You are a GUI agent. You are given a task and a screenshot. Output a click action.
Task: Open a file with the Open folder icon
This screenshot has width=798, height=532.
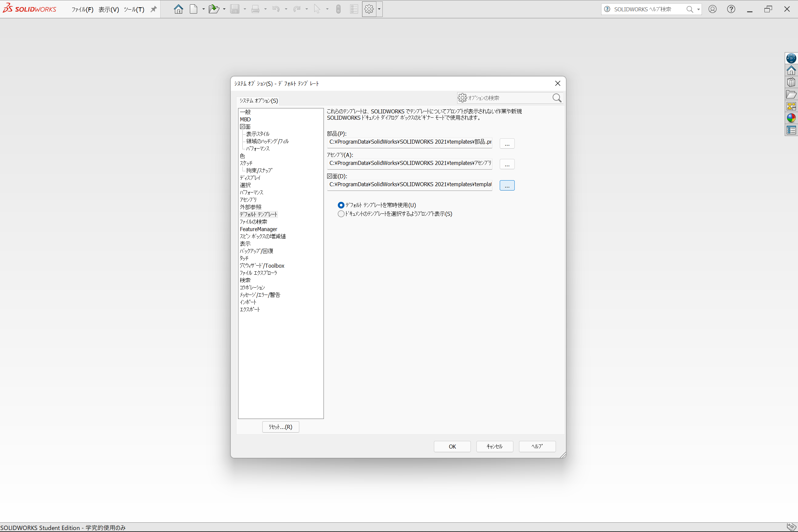(214, 9)
